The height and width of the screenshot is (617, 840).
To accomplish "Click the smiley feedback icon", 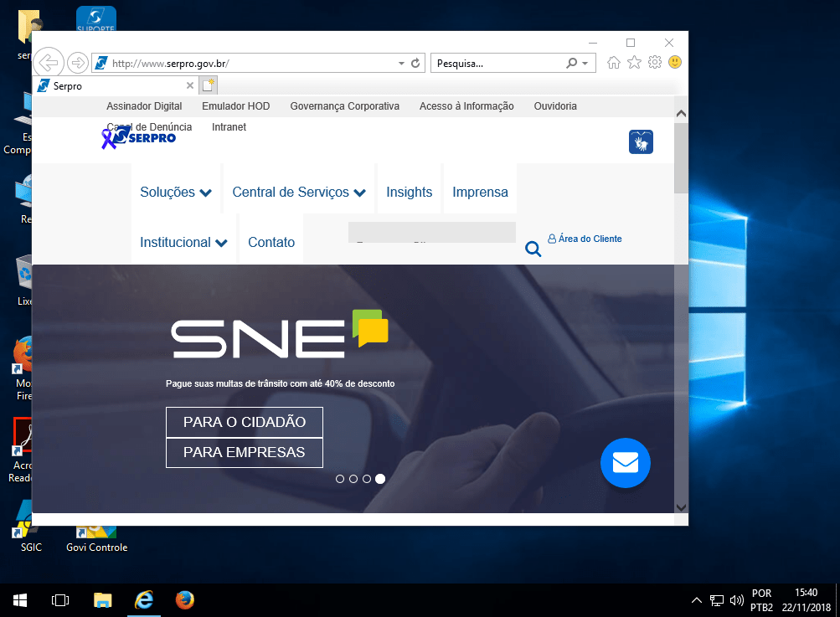I will [x=674, y=63].
